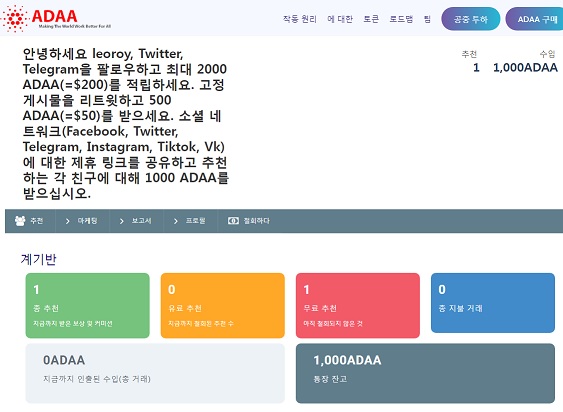The height and width of the screenshot is (412, 563).
Task: Select the 팀 nav item
Action: [427, 19]
